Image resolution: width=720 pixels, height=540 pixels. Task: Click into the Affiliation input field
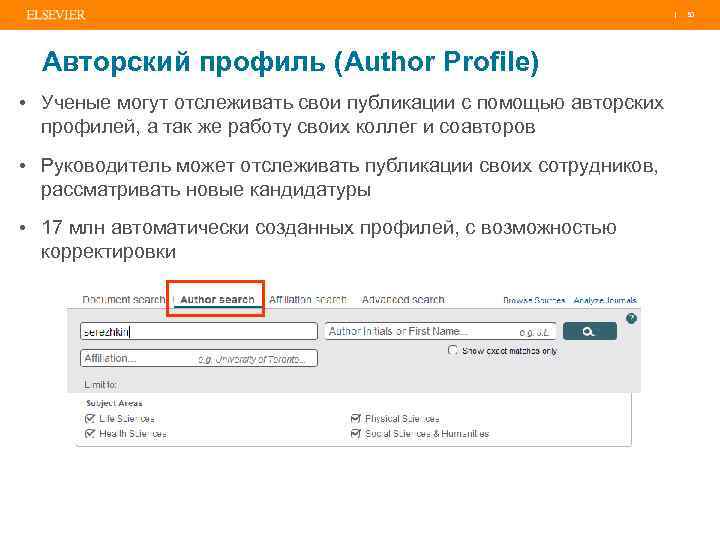coord(199,358)
